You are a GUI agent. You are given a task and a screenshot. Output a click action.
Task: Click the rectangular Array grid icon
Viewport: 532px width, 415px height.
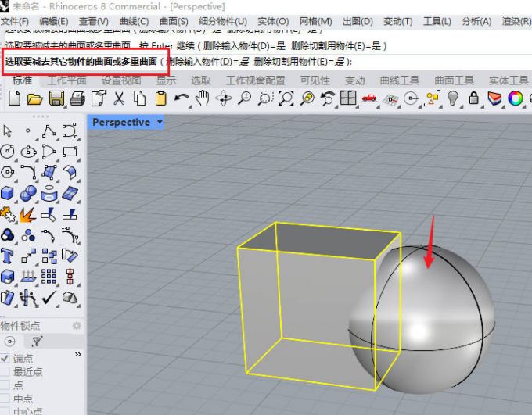pos(49,277)
